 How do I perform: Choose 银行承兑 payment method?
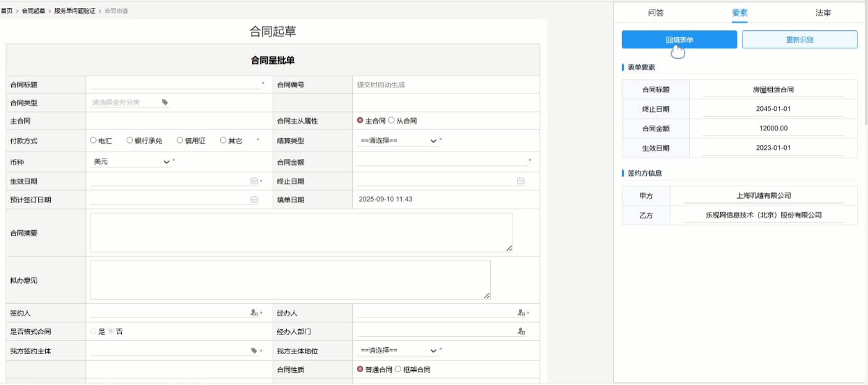click(130, 141)
